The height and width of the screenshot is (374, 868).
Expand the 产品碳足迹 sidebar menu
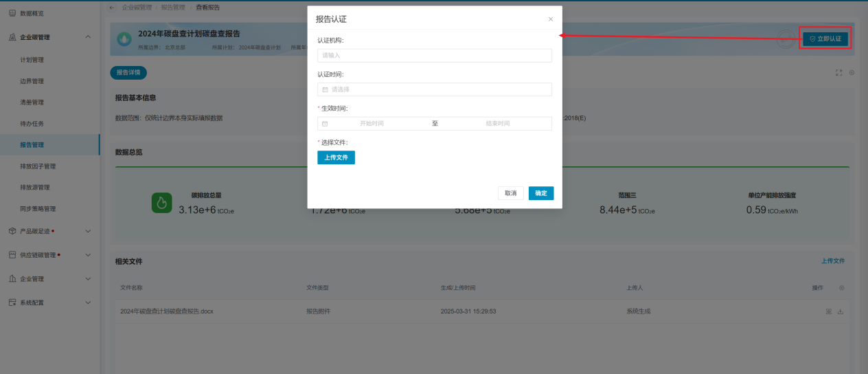(87, 232)
